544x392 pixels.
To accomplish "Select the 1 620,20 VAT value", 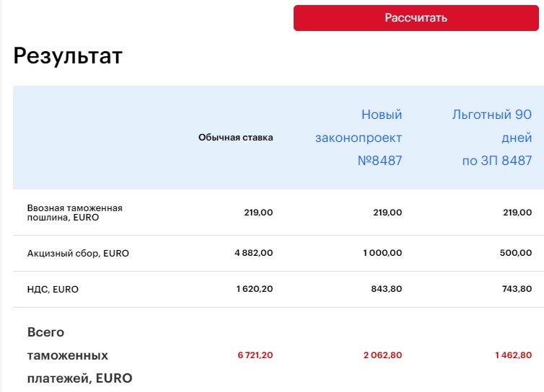I will tap(255, 289).
